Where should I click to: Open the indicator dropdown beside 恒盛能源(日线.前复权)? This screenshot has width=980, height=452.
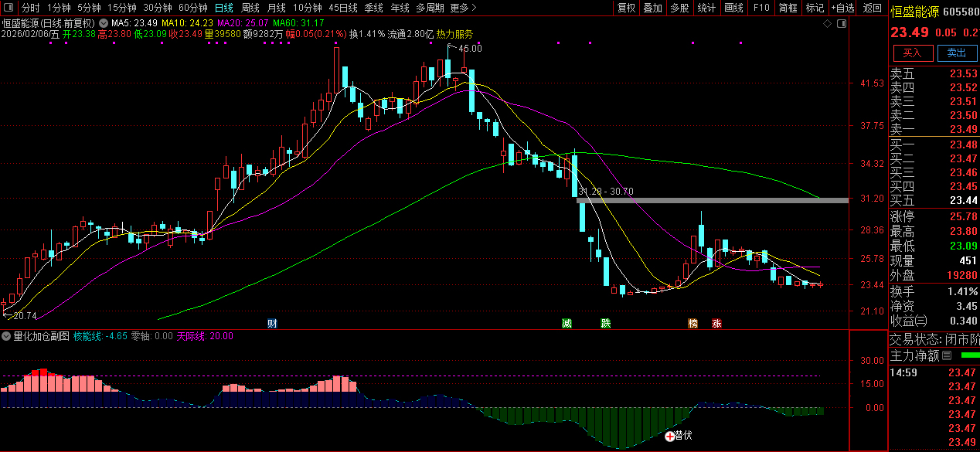coord(103,23)
